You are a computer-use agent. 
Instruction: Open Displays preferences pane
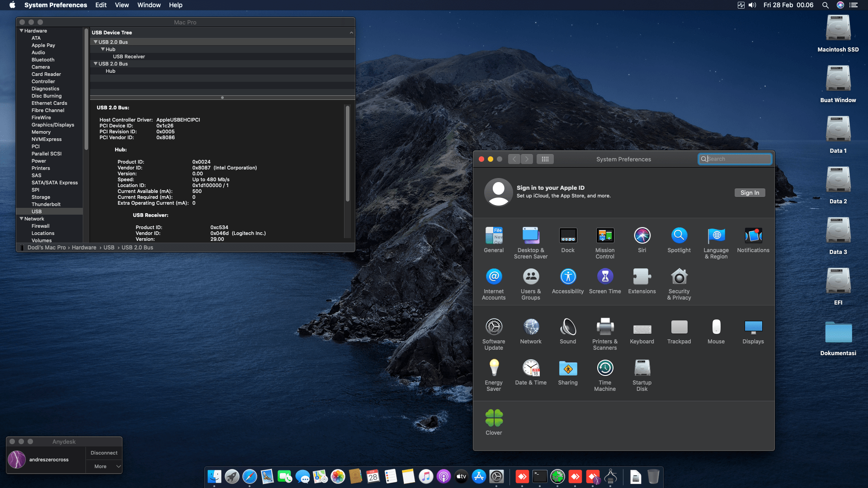click(753, 331)
